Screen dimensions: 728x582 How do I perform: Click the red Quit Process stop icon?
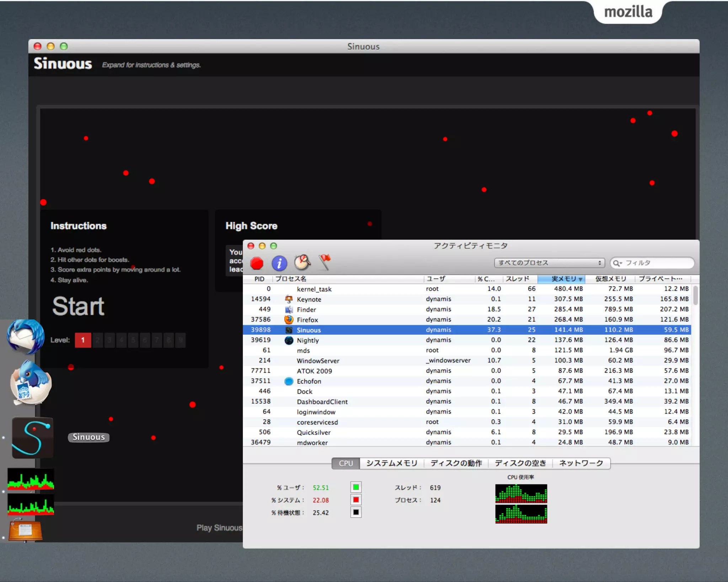point(257,263)
